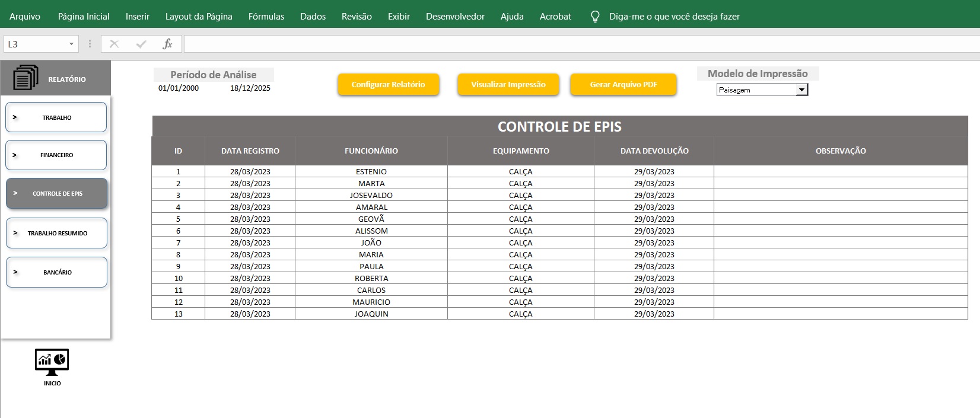The height and width of the screenshot is (418, 980).
Task: Select the MAURICIO employee cell
Action: [x=371, y=302]
